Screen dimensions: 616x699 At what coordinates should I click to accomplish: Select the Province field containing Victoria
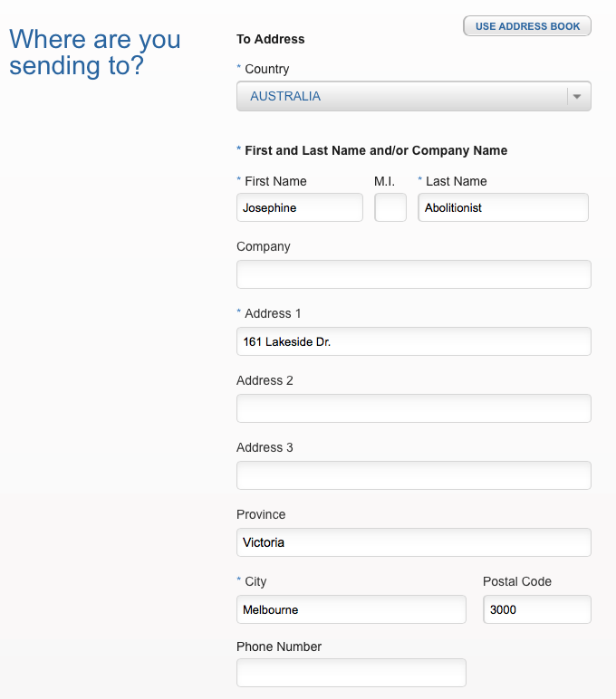pos(413,542)
